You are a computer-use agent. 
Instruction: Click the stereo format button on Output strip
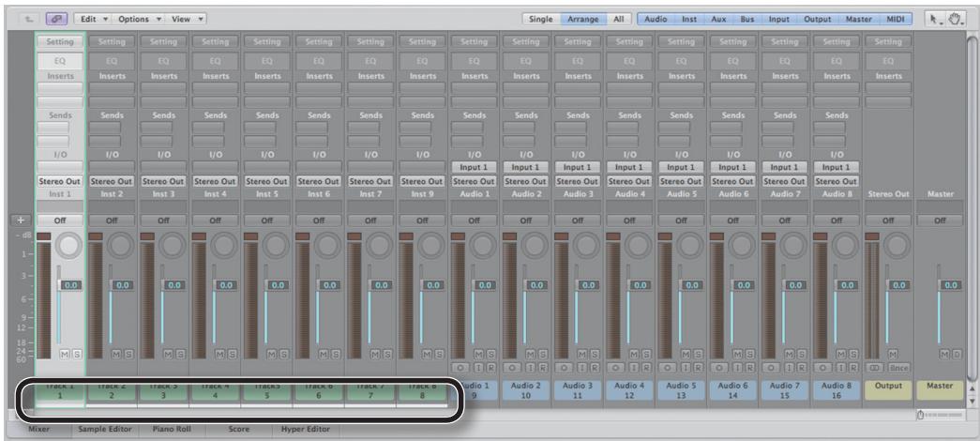pos(873,367)
